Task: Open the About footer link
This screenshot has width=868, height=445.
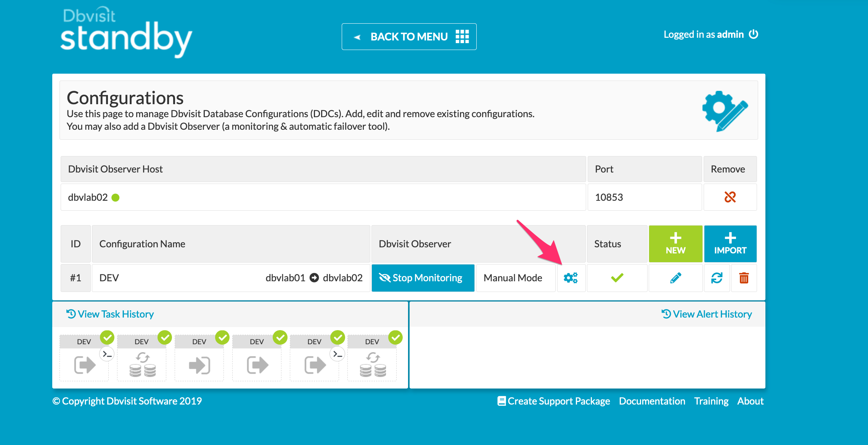Action: [x=750, y=401]
